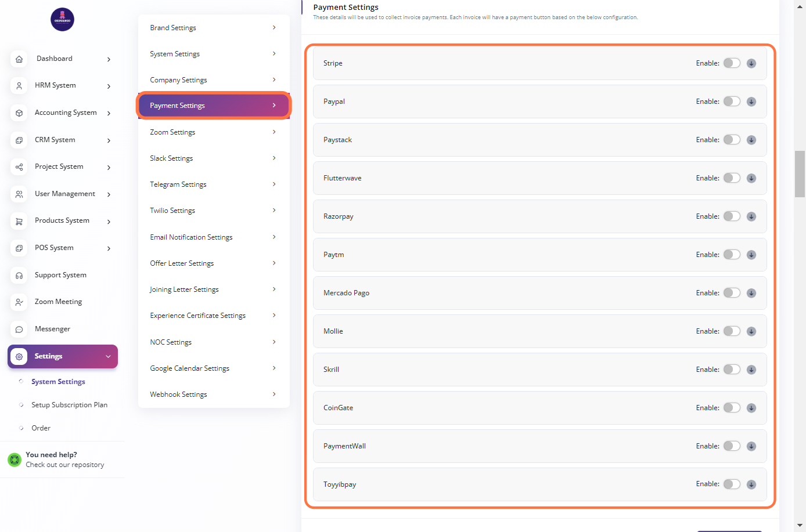
Task: Click the Accounting System box icon
Action: (x=19, y=113)
